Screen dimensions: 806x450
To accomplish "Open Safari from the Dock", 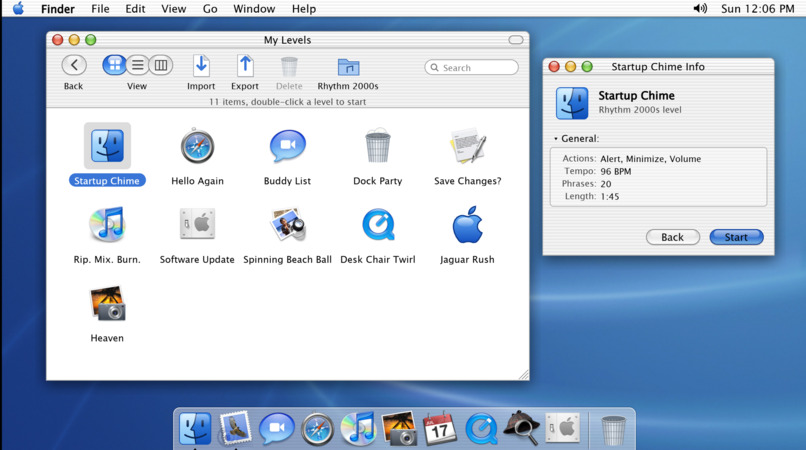I will [318, 429].
